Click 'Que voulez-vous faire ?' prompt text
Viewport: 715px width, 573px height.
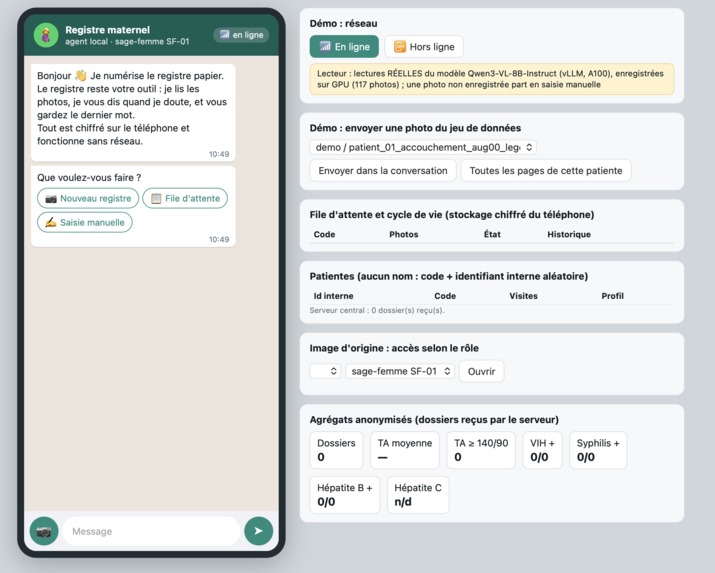pyautogui.click(x=89, y=178)
